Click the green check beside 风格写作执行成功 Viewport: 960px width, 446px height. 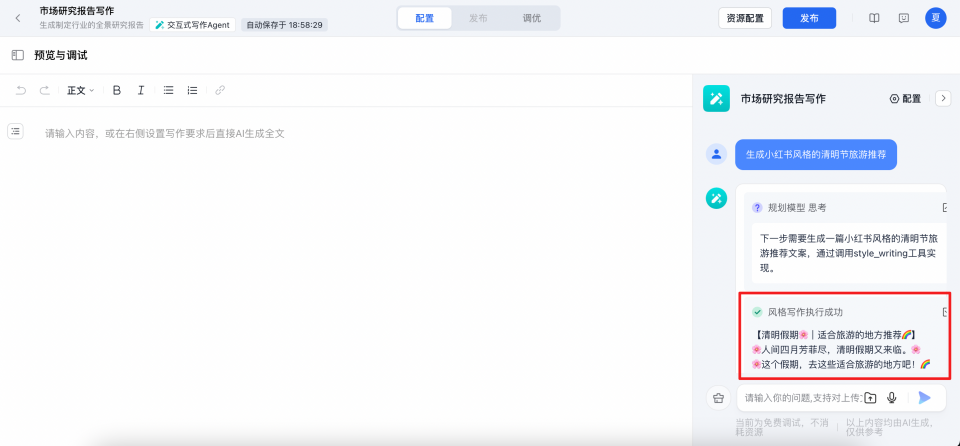point(757,312)
